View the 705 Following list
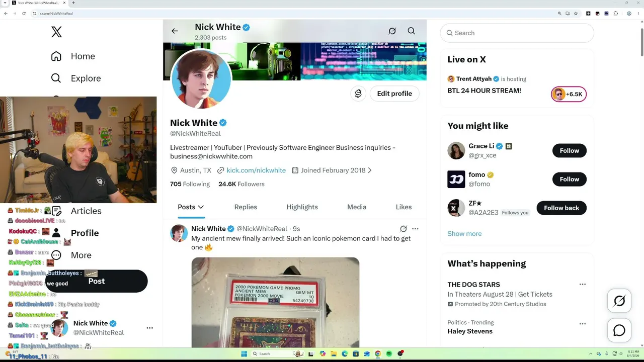The height and width of the screenshot is (362, 644). 190,184
